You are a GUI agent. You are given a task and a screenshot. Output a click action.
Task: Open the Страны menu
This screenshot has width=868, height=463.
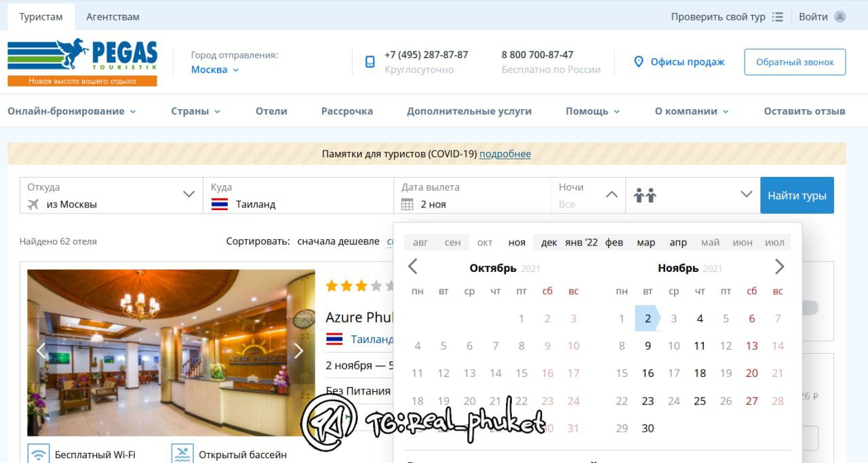tap(195, 111)
